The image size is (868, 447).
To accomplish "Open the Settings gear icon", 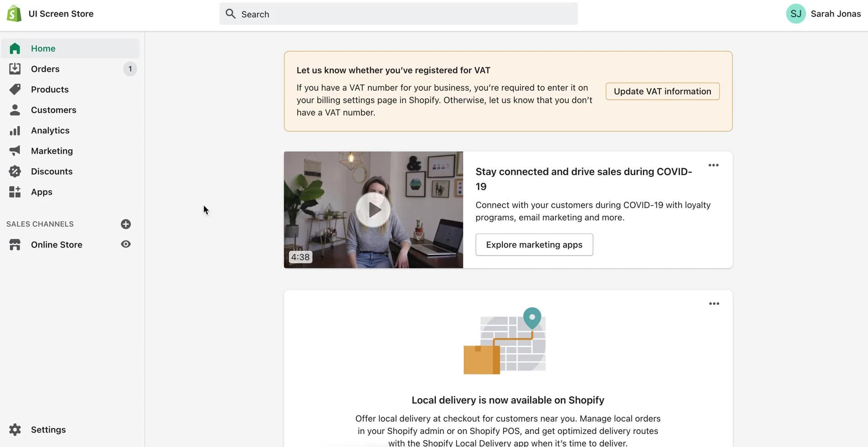I will [15, 430].
